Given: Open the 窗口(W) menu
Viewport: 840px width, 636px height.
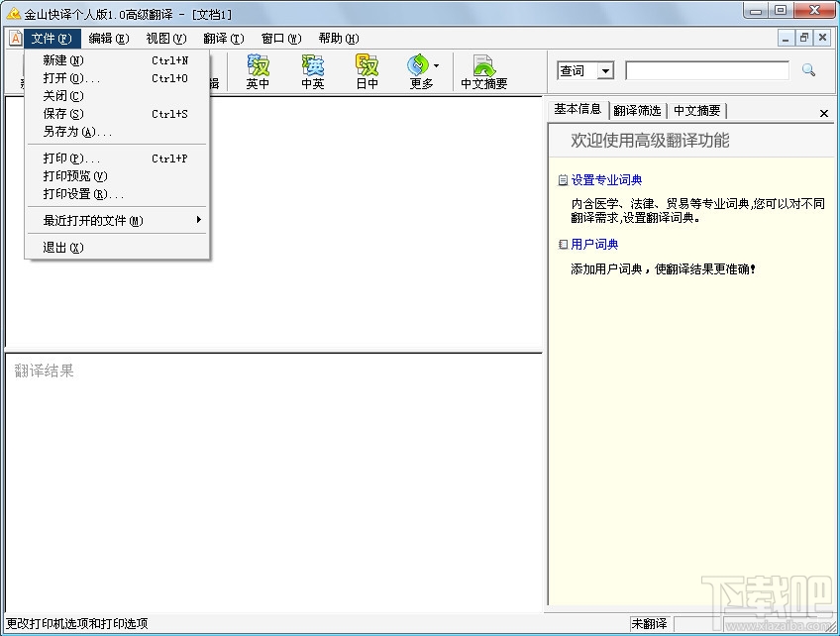Looking at the screenshot, I should coord(281,39).
